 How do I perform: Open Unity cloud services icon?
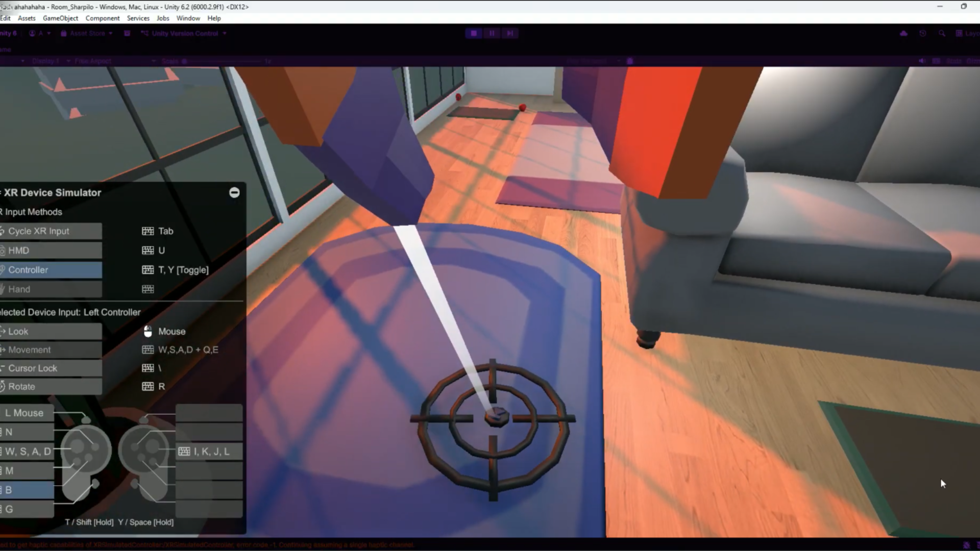coord(903,33)
